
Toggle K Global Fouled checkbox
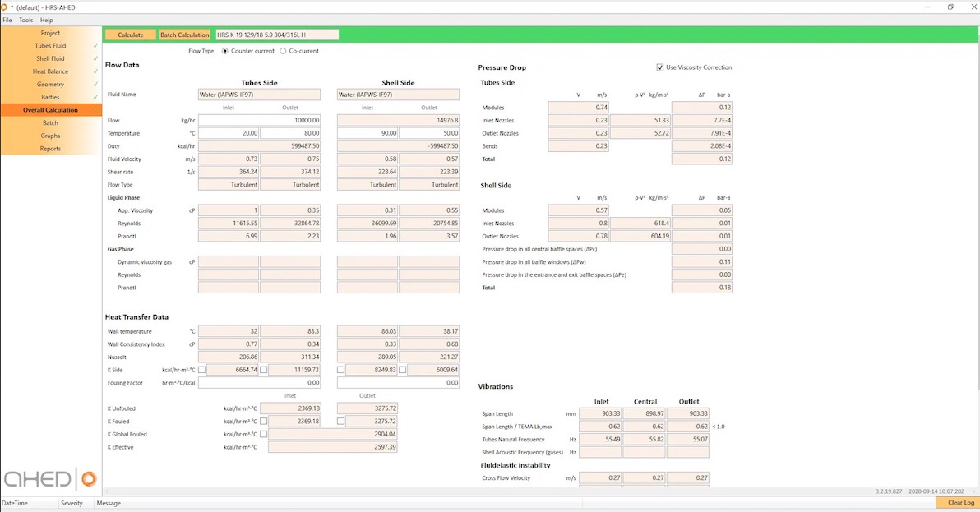click(x=264, y=434)
